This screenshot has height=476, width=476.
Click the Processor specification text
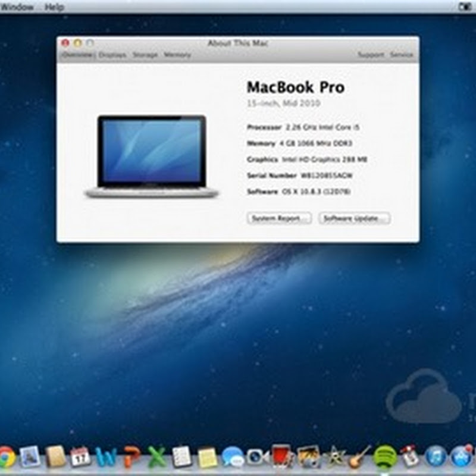click(x=322, y=127)
